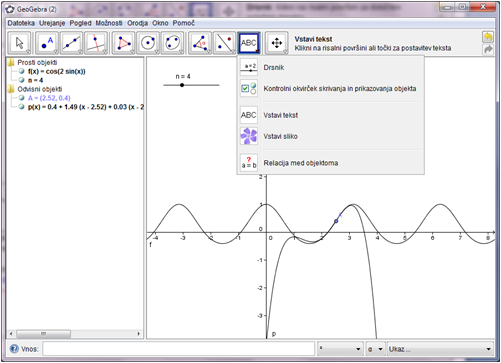Click the GeoGebra title bar app icon
Image resolution: width=501 pixels, height=363 pixels.
(x=10, y=9)
